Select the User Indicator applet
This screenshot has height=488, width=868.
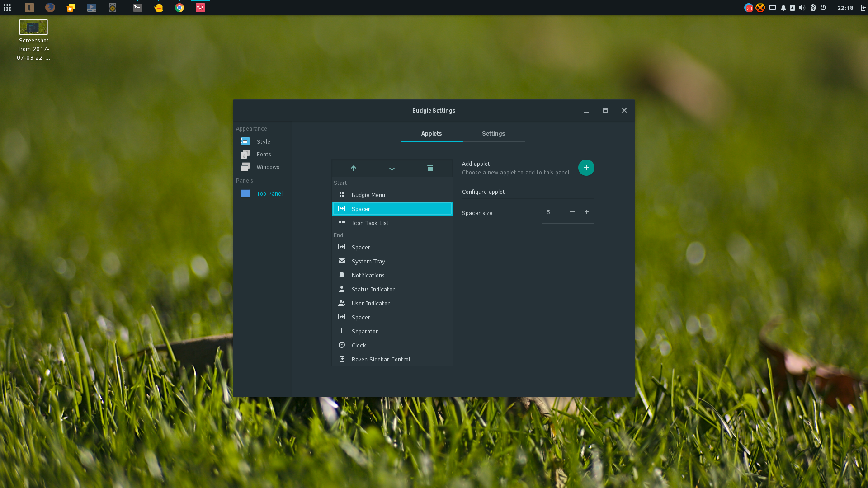click(x=392, y=303)
